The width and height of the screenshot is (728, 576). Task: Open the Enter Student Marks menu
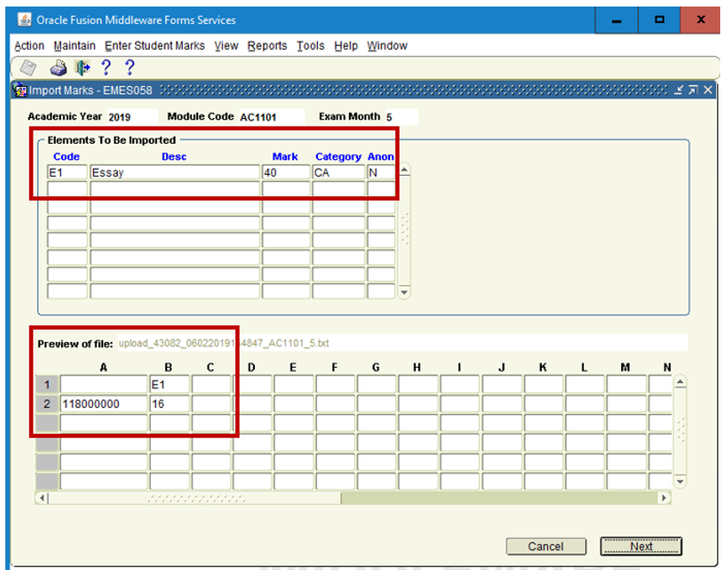point(155,46)
